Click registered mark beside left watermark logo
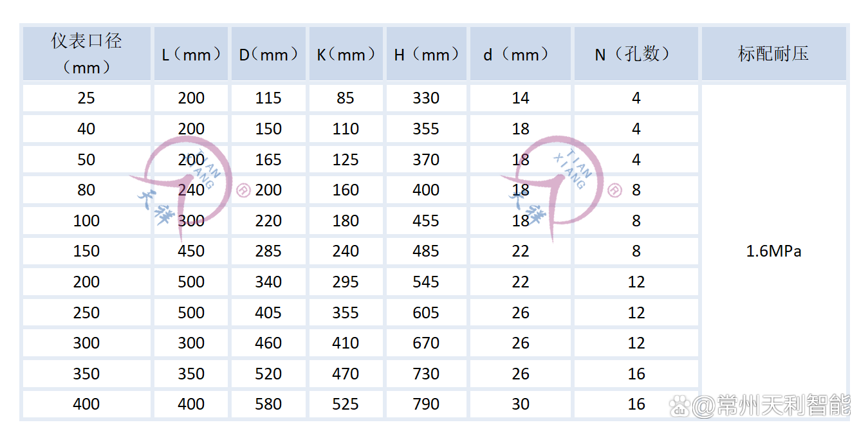Screen dimensions: 868x436 point(243,190)
